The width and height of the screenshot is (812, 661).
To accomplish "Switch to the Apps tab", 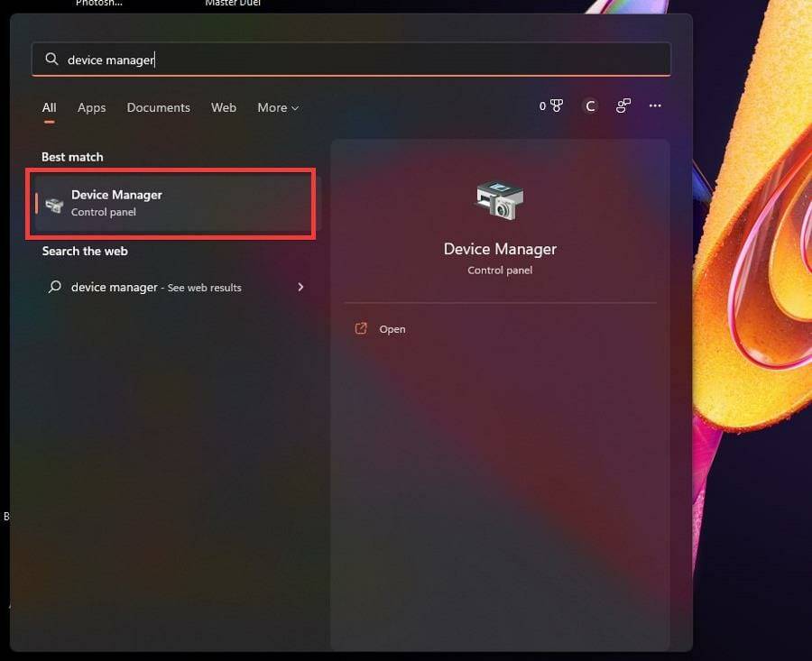I will click(91, 107).
